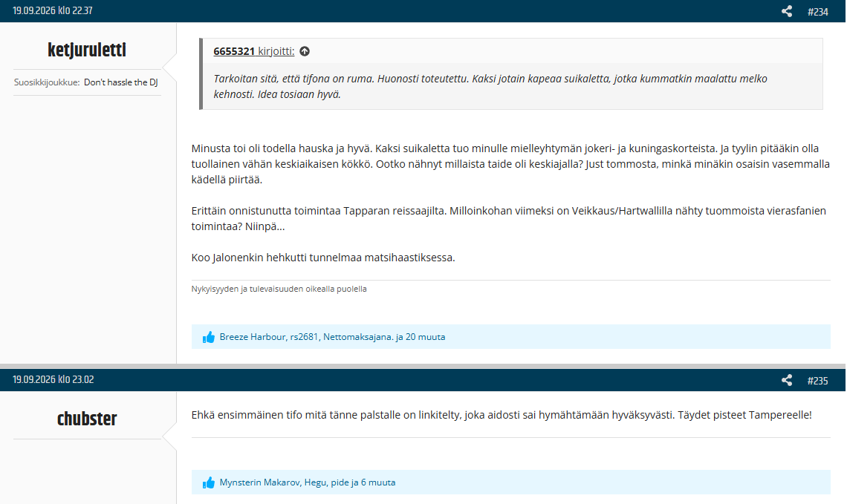Click timestamp 19.09.2026 klo 23.02
This screenshot has height=504, width=847.
tap(53, 380)
